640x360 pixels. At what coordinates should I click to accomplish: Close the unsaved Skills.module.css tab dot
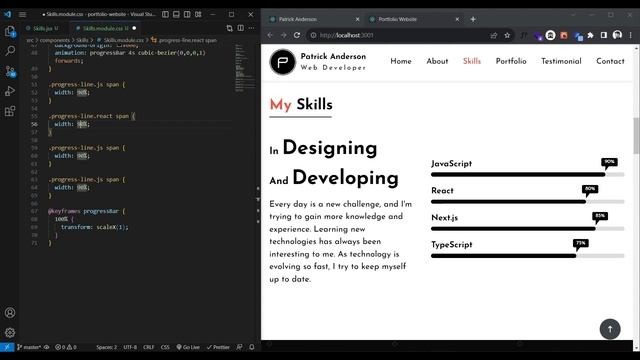tap(134, 28)
